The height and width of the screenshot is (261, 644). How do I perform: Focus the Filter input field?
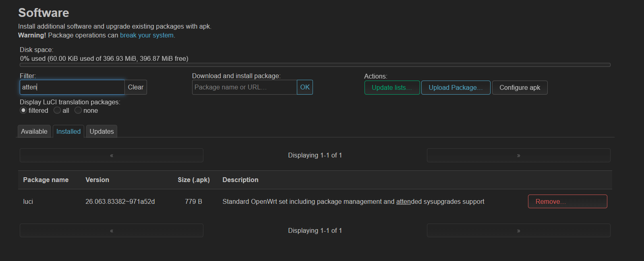point(72,87)
